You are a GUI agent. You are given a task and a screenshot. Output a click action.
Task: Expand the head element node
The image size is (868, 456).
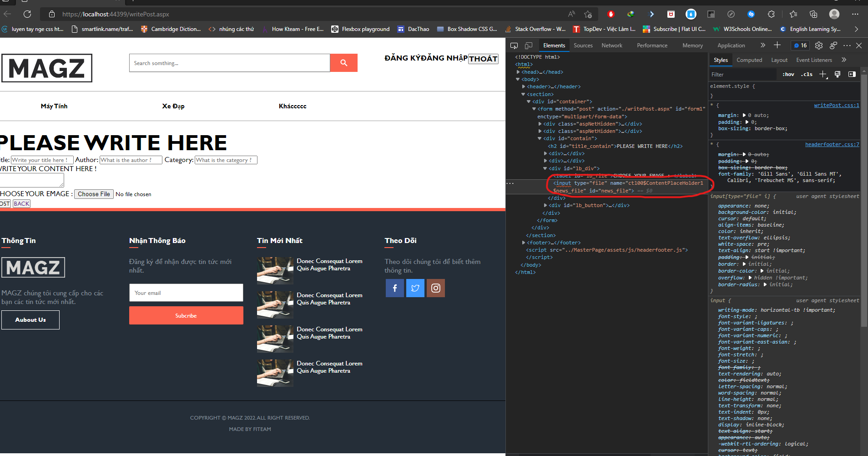518,72
